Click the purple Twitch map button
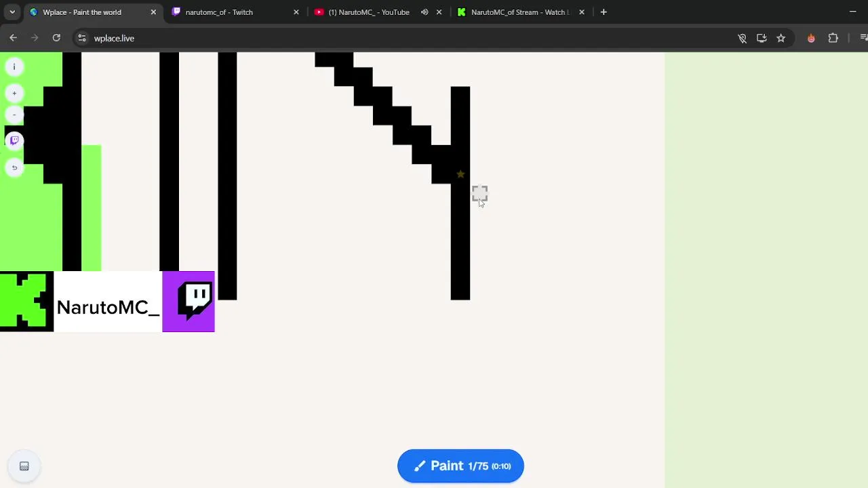Image resolution: width=868 pixels, height=488 pixels. [14, 140]
